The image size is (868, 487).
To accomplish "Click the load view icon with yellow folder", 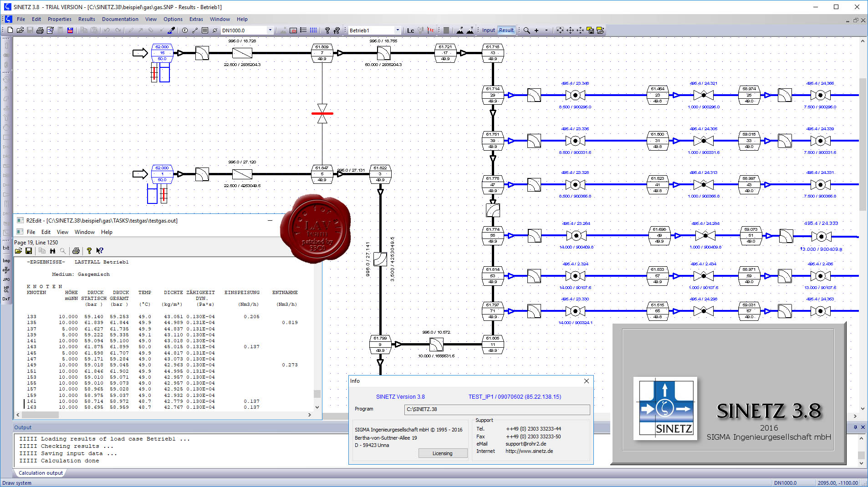I will tap(600, 30).
